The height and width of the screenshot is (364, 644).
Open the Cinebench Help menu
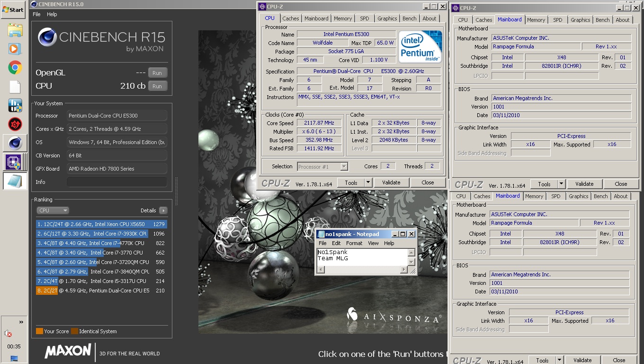52,14
